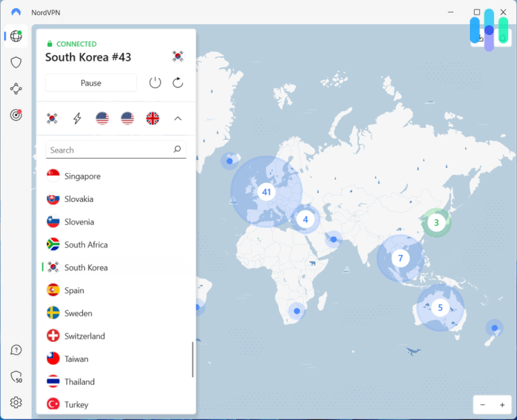
Task: Click the NordVPN logo in title bar
Action: point(16,12)
